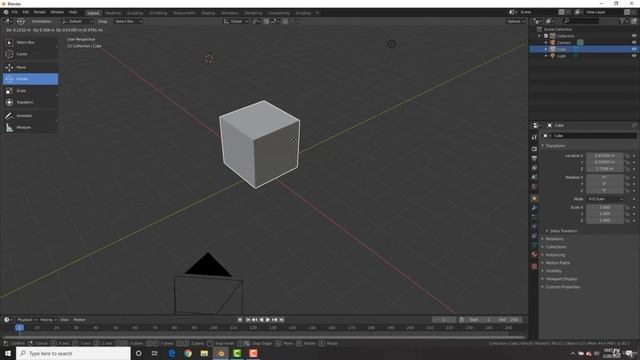Expand the Camera item in outliner
This screenshot has width=640, height=360.
[546, 42]
